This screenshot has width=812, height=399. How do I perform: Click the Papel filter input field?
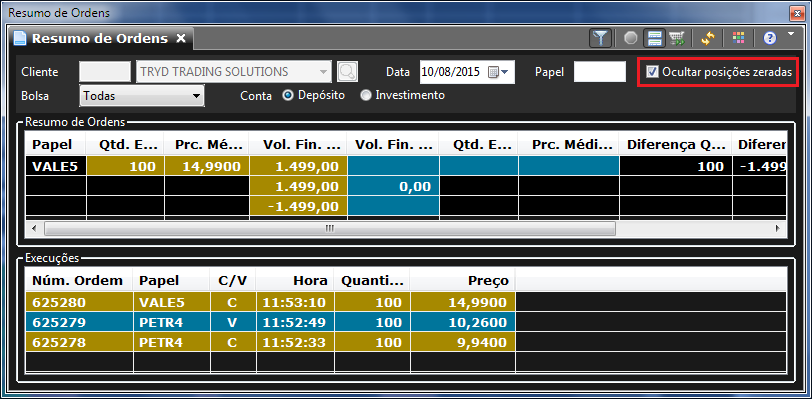(x=600, y=72)
